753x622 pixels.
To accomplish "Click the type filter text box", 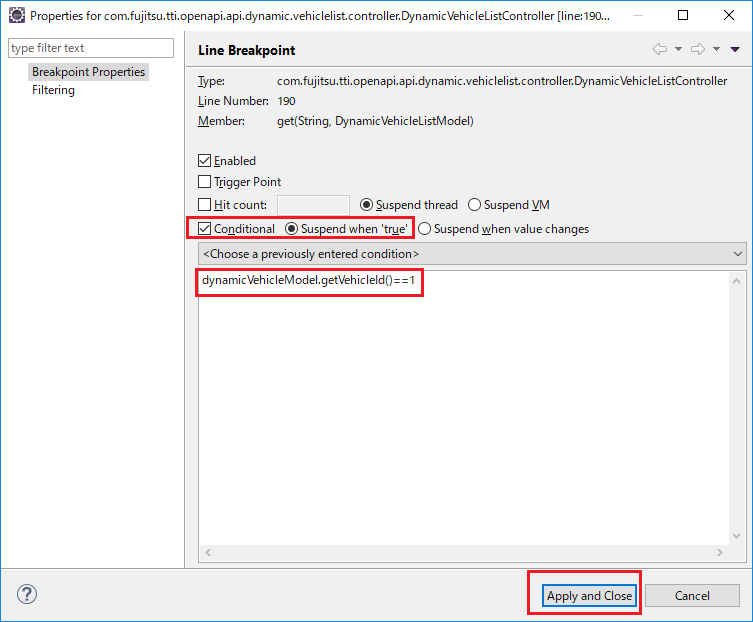I will click(91, 48).
